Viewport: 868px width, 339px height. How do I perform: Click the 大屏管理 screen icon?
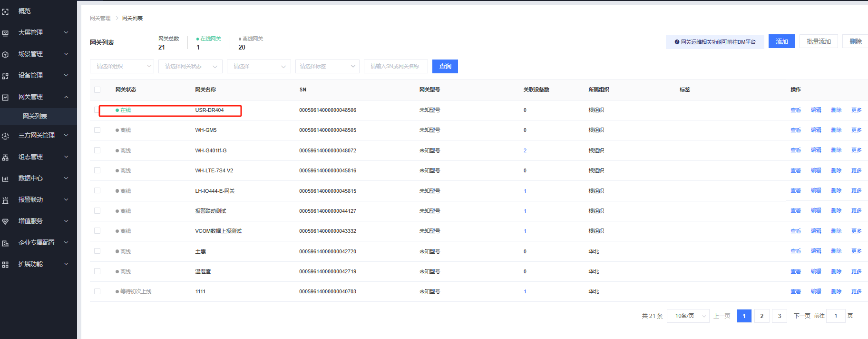6,33
